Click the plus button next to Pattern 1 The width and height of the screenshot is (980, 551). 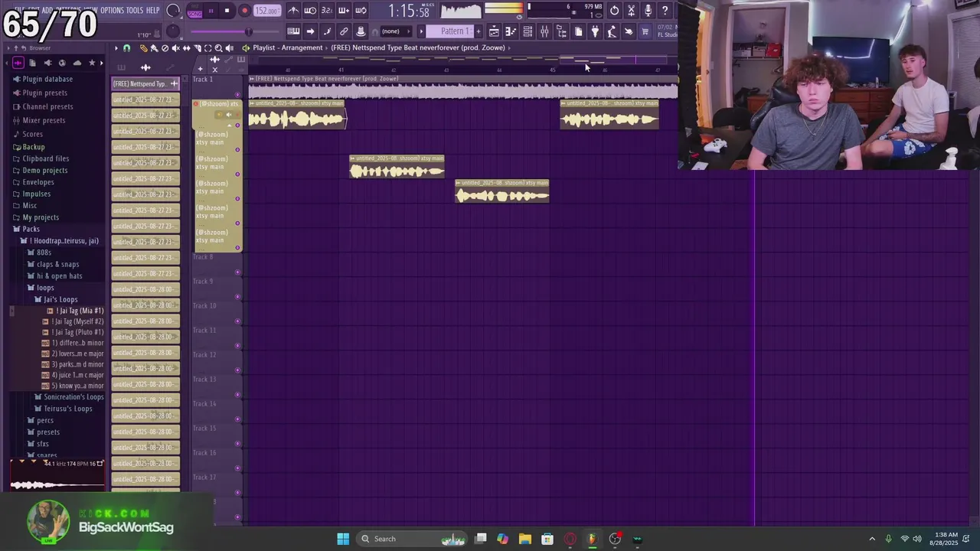point(478,31)
